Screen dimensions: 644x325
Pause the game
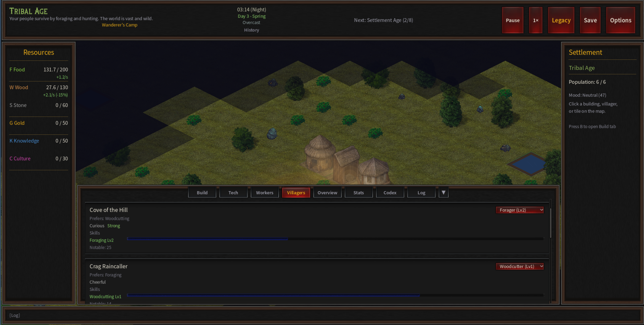[512, 20]
